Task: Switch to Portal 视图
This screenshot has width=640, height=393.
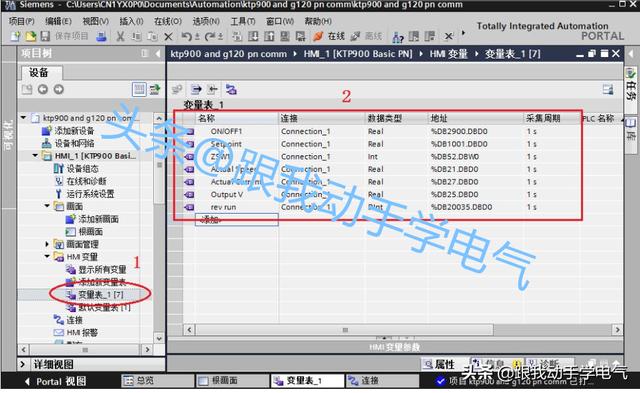Action: 55,382
